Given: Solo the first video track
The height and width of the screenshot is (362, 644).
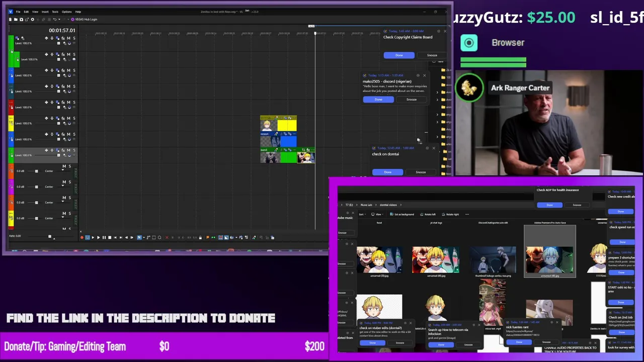Looking at the screenshot, I should 74,38.
